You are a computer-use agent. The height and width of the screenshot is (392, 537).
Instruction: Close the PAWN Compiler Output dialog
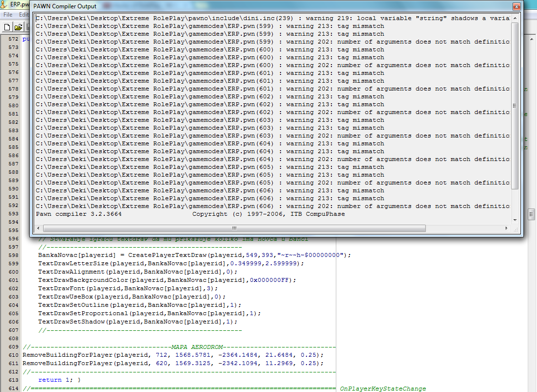click(516, 6)
